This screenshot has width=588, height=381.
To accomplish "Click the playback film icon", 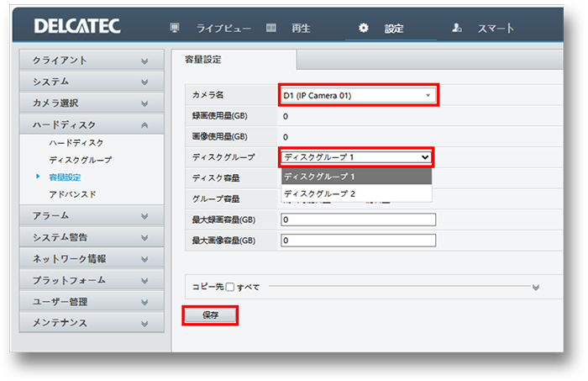I will [271, 28].
